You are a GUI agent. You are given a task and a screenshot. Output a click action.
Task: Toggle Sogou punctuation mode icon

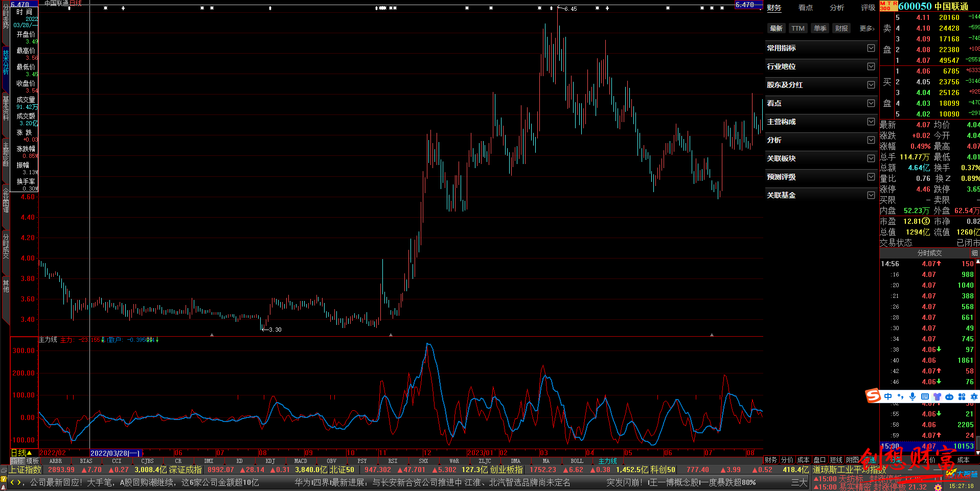900,396
